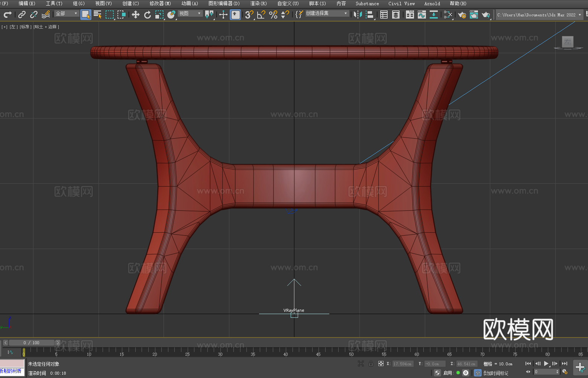This screenshot has height=378, width=588.
Task: Click the Unlink Selection icon
Action: pos(34,14)
